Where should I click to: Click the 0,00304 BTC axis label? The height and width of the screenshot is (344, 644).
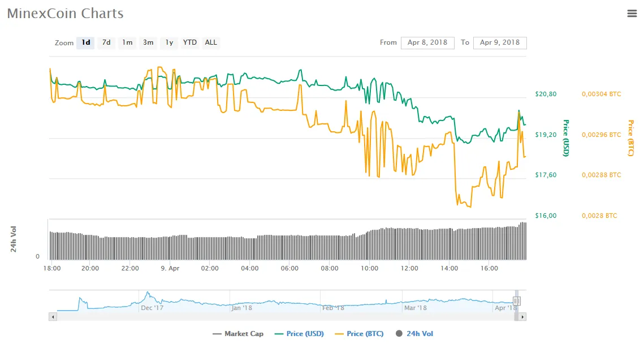point(601,94)
